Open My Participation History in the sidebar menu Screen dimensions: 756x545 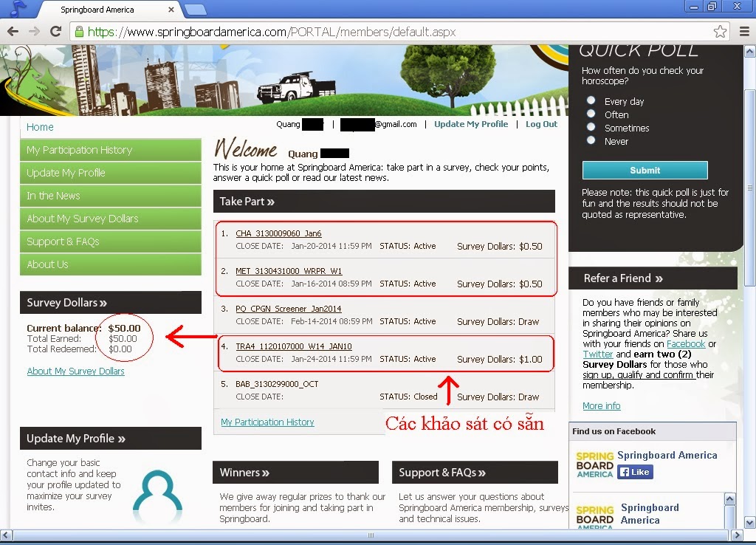111,150
